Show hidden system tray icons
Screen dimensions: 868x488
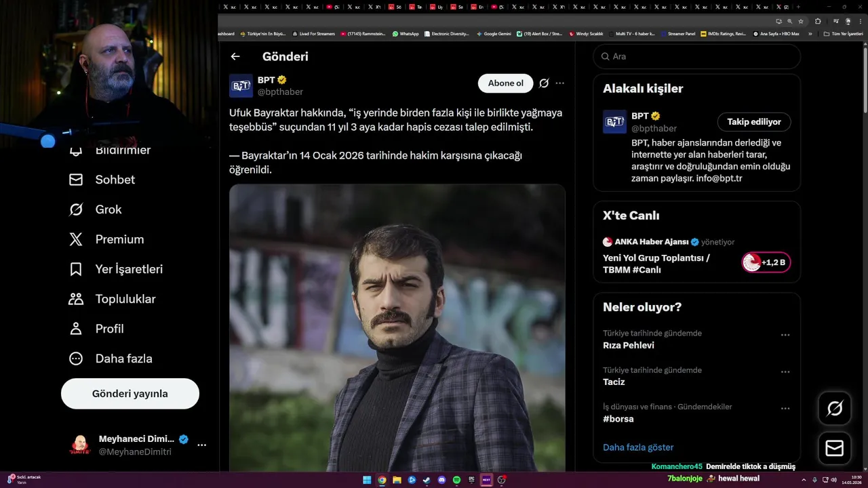[x=804, y=480]
